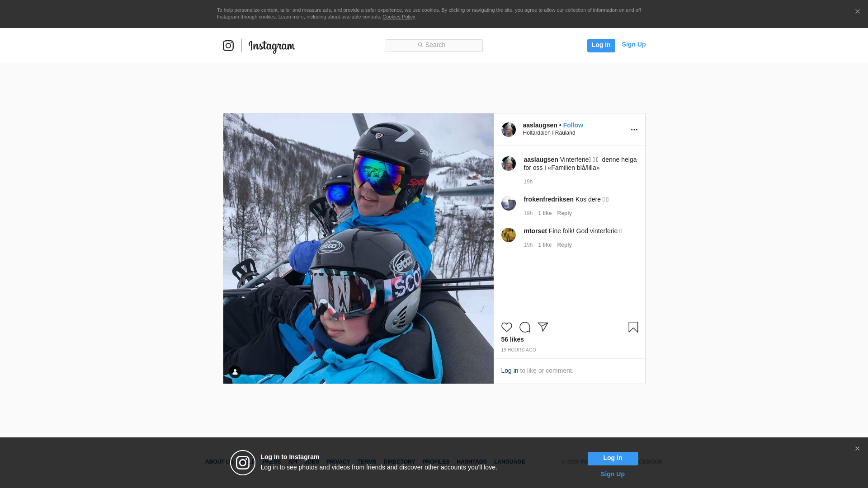The height and width of the screenshot is (488, 868).
Task: Open frokenfredriksen username link
Action: 548,199
